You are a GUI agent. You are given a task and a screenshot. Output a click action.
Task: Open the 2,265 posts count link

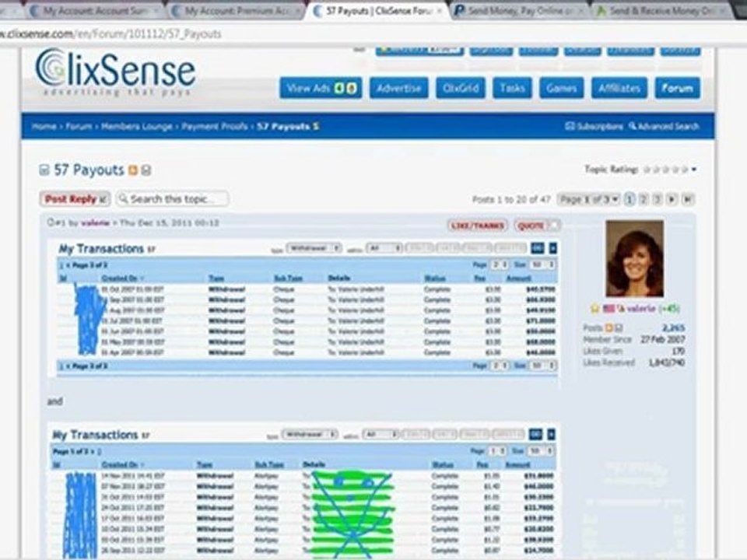(674, 327)
